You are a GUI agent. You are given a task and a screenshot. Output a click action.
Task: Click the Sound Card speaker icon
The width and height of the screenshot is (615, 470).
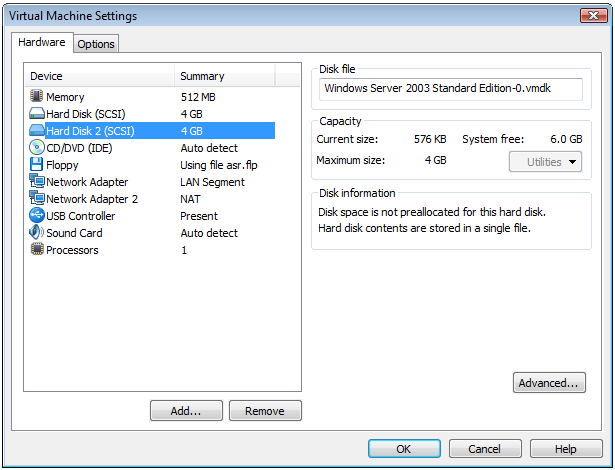[36, 232]
